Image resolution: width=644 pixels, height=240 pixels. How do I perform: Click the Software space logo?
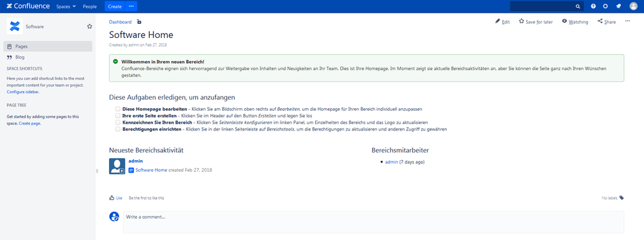14,26
